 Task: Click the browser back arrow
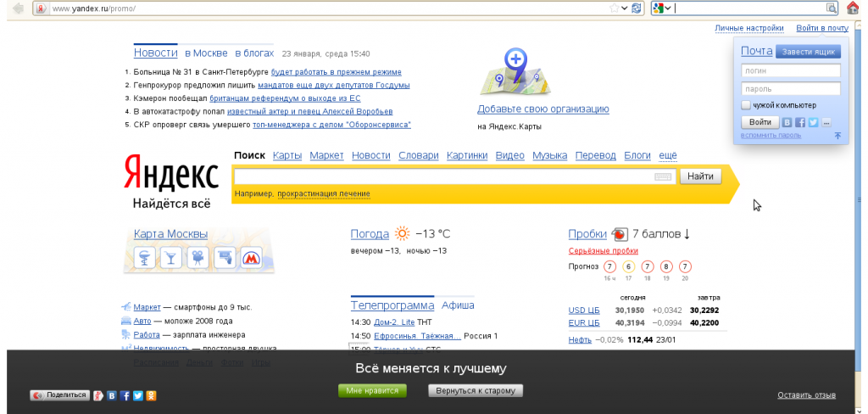pyautogui.click(x=18, y=8)
